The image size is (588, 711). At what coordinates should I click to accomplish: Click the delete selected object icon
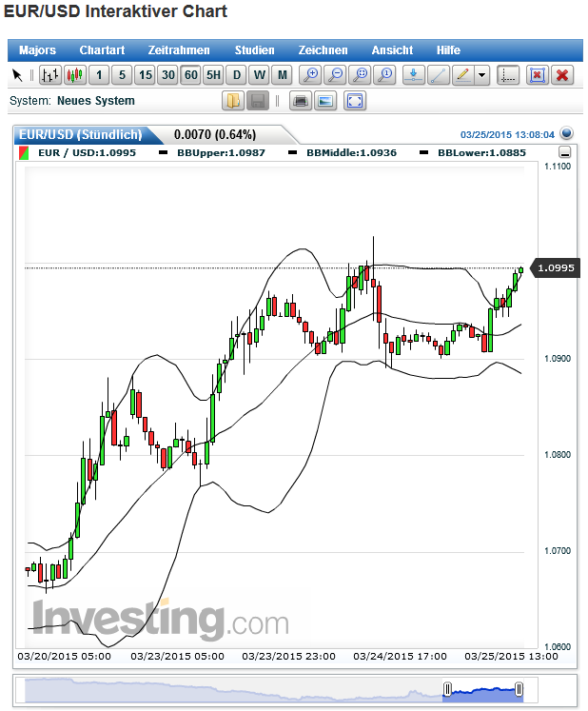[538, 75]
